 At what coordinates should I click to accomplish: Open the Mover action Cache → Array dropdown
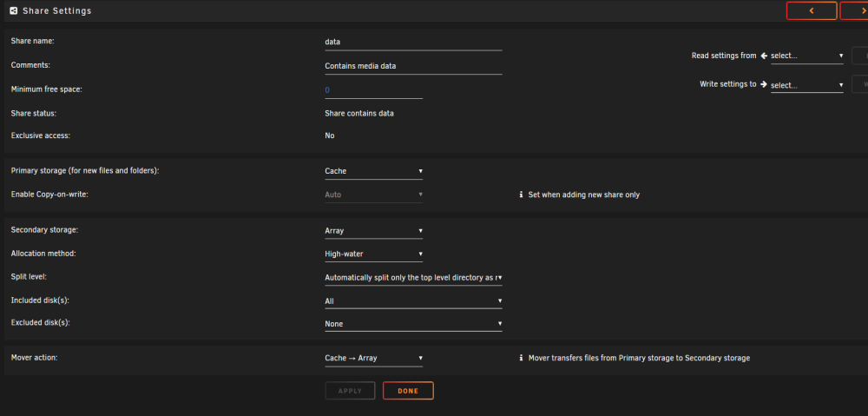pyautogui.click(x=373, y=359)
